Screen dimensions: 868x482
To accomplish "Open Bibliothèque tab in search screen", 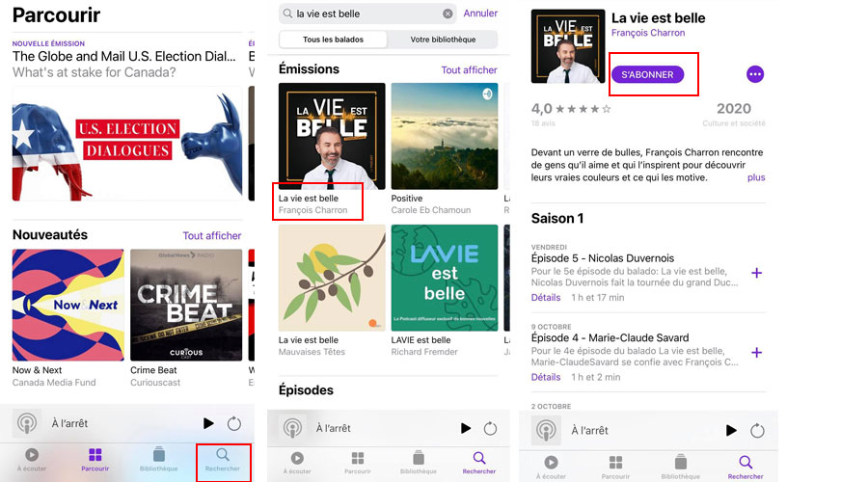I will pos(419,463).
